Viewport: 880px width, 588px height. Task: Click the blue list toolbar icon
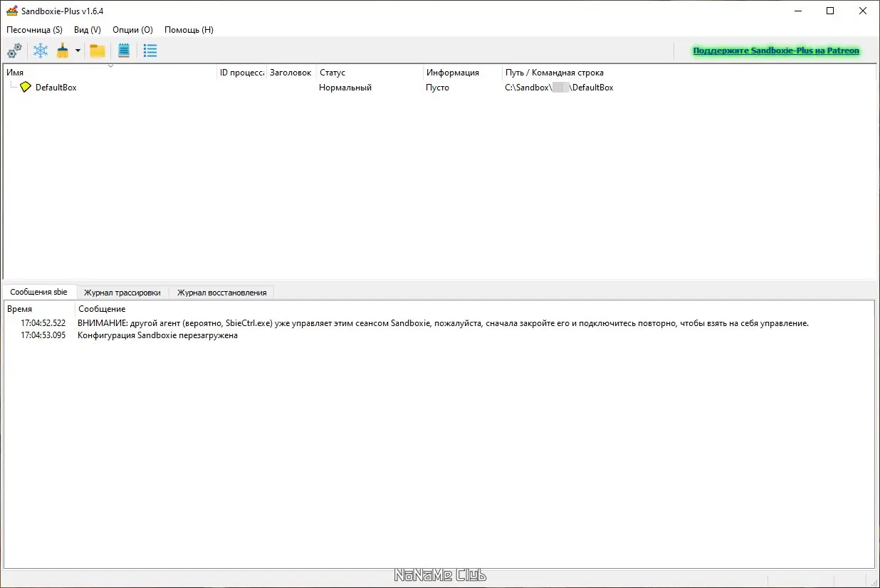tap(150, 51)
